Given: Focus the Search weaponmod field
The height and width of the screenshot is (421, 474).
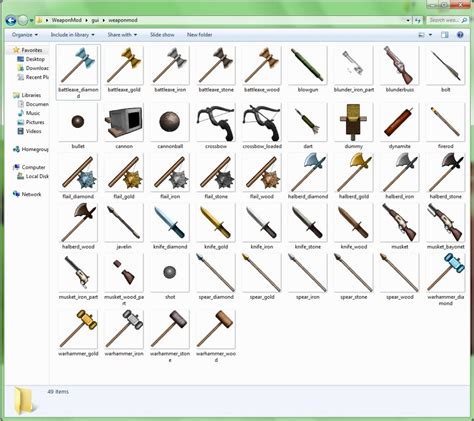Looking at the screenshot, I should (x=447, y=20).
